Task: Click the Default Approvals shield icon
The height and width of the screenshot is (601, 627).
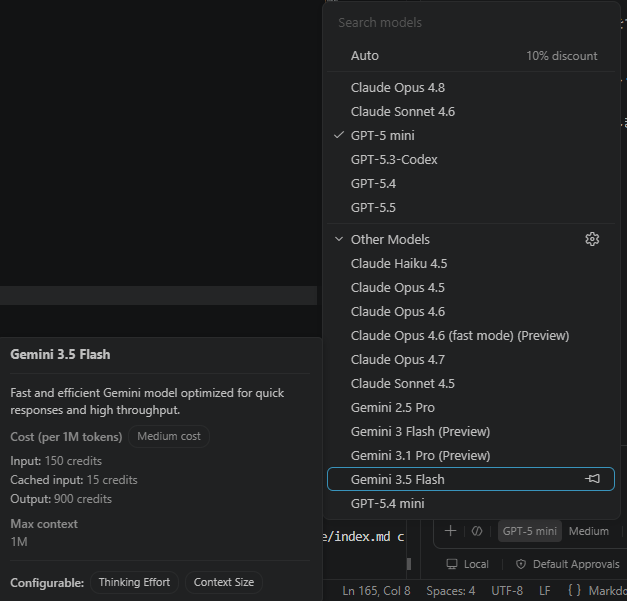Action: coord(521,564)
